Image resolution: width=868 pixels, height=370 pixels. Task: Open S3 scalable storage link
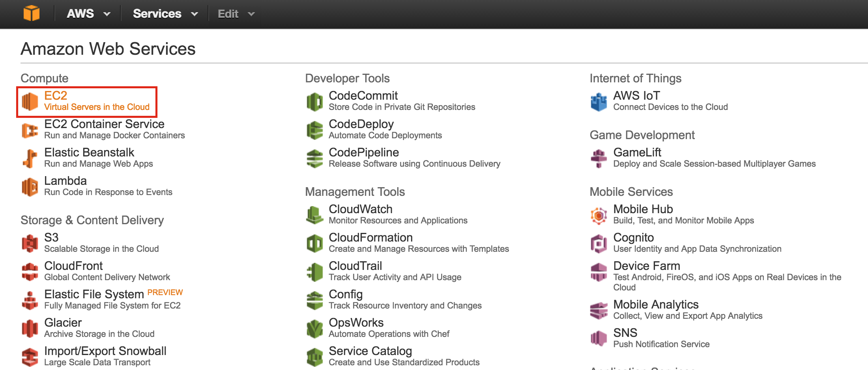[51, 237]
